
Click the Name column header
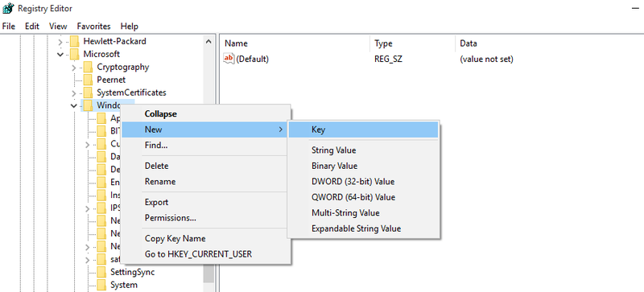coord(295,43)
